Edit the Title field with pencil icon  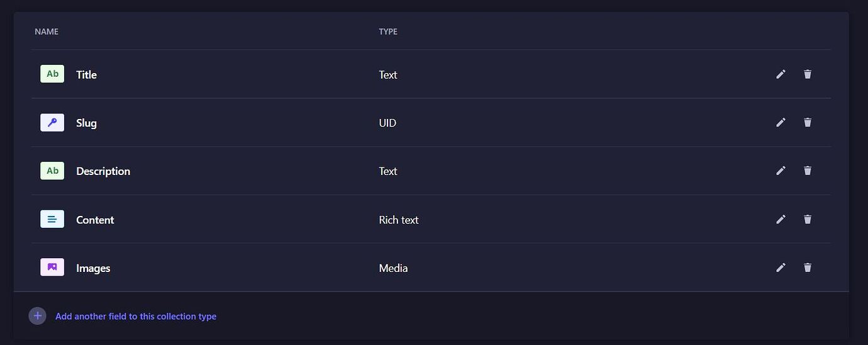[781, 74]
